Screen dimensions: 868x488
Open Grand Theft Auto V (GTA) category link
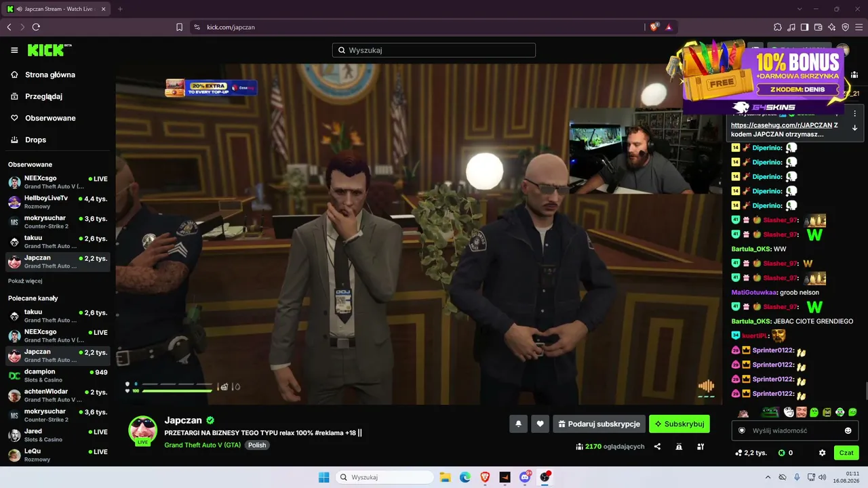[x=202, y=445]
